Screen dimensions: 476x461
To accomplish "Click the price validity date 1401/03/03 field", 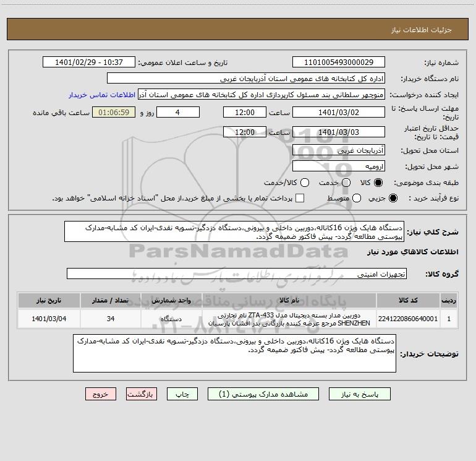I will tap(339, 132).
